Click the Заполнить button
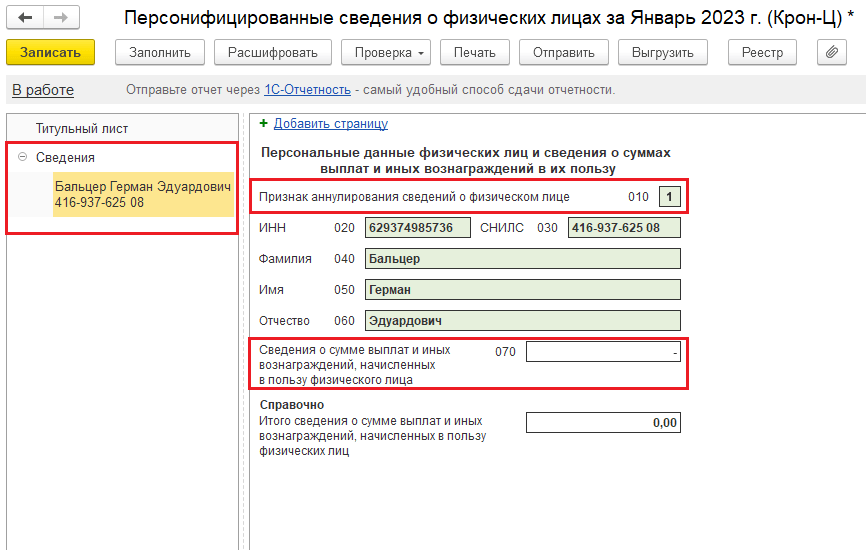Image resolution: width=866 pixels, height=550 pixels. tap(160, 53)
